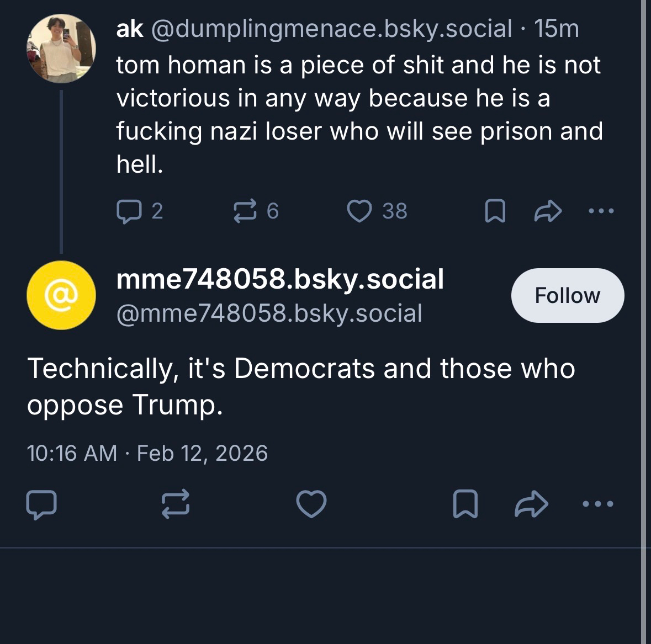The width and height of the screenshot is (651, 644).
Task: Click the 15m timestamp on ak's post
Action: click(x=557, y=29)
